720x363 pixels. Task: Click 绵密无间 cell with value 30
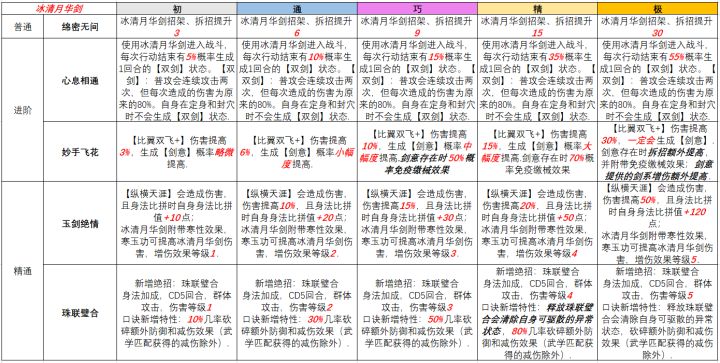(x=658, y=27)
